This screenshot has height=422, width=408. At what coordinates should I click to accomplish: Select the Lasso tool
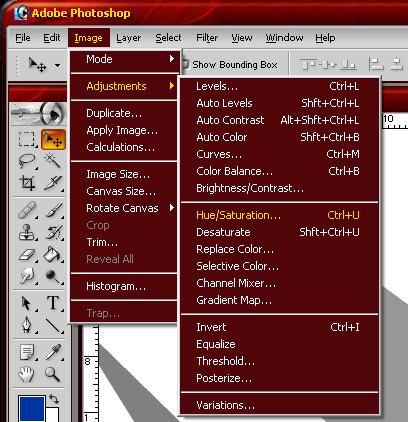click(x=27, y=161)
